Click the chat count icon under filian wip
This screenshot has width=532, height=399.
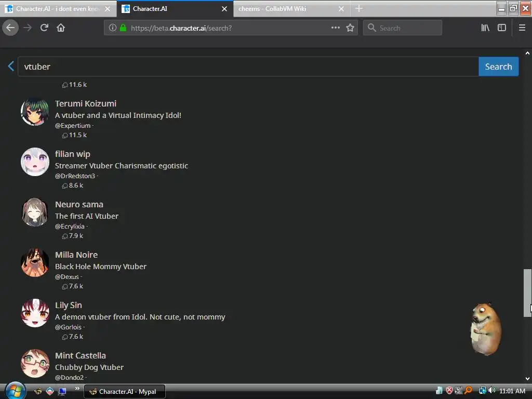[65, 185]
